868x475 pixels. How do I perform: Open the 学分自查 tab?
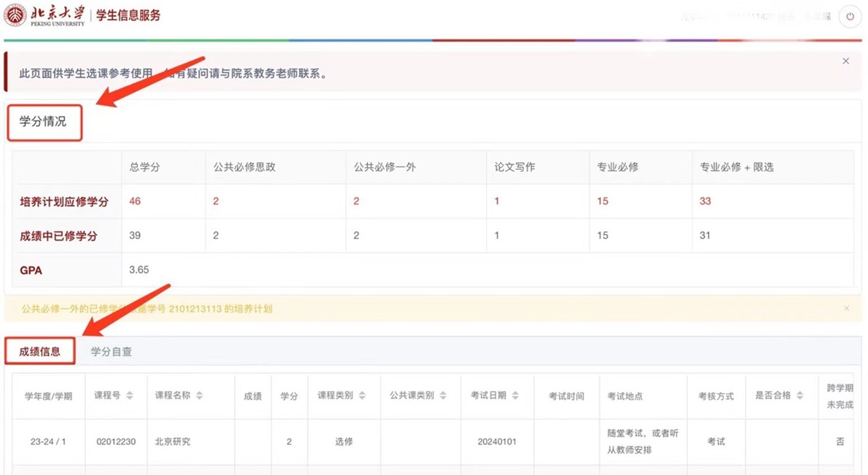pyautogui.click(x=112, y=352)
